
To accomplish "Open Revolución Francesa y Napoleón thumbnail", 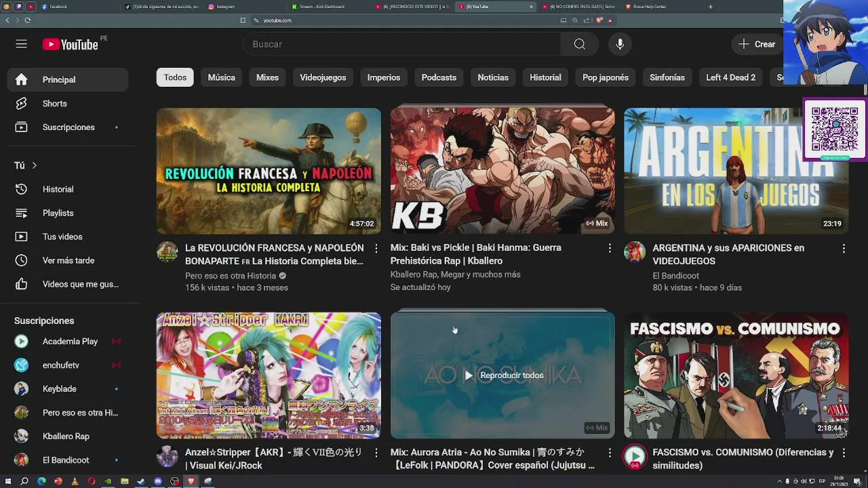I will (269, 171).
